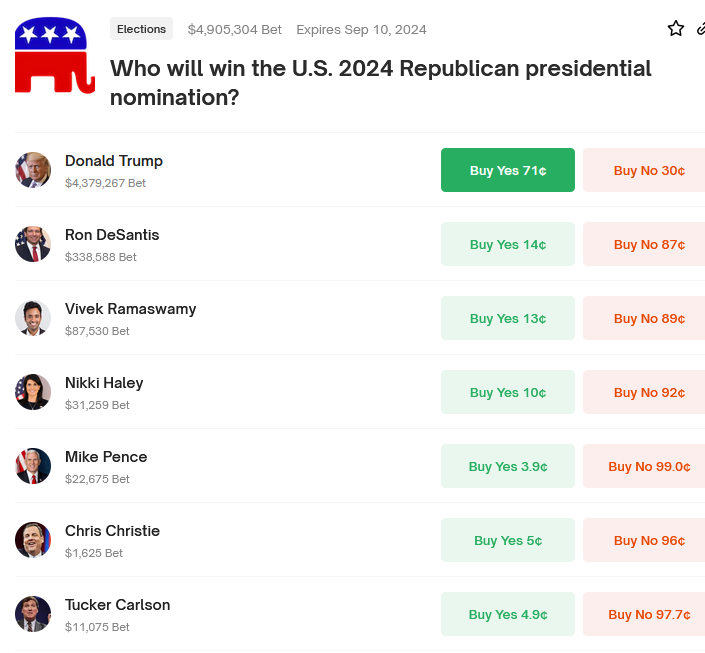
Task: Open Donald Trump's avatar photo
Action: coord(33,170)
